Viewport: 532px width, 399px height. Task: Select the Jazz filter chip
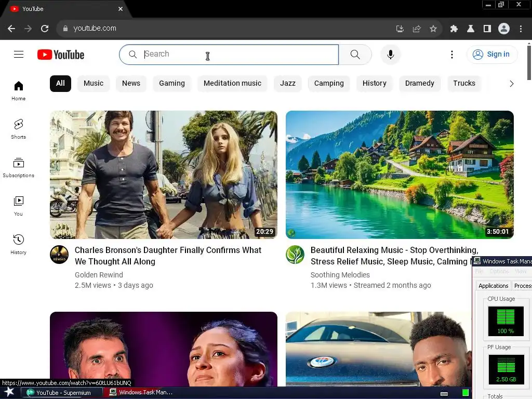(288, 84)
